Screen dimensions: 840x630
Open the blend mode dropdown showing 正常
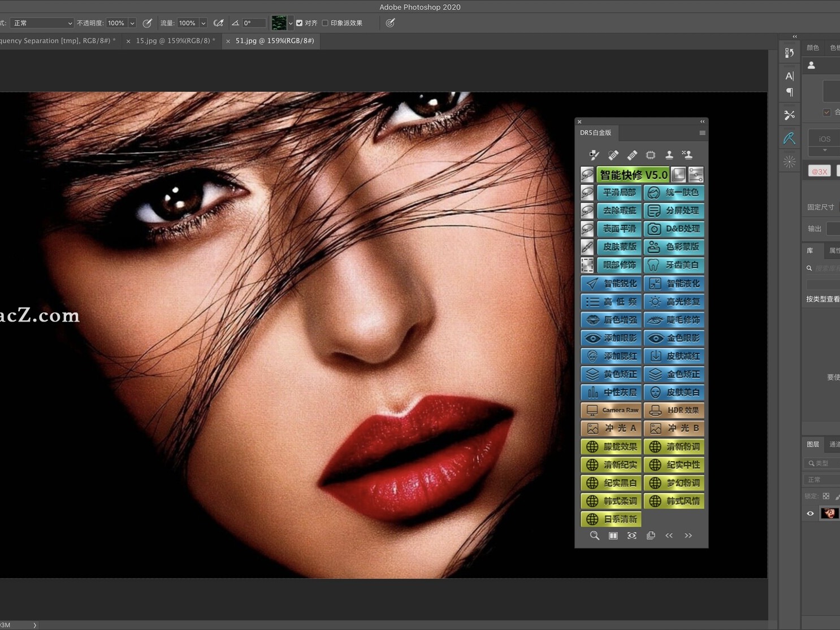[41, 23]
